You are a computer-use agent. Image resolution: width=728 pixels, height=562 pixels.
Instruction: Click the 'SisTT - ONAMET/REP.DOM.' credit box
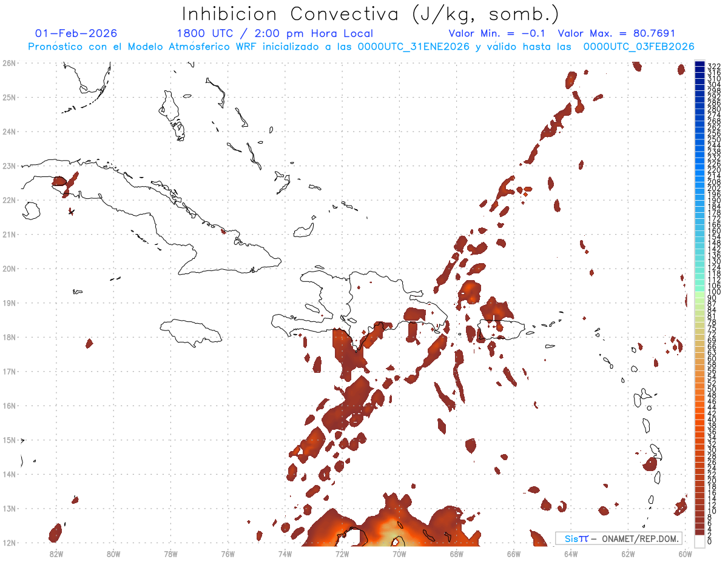tap(619, 538)
